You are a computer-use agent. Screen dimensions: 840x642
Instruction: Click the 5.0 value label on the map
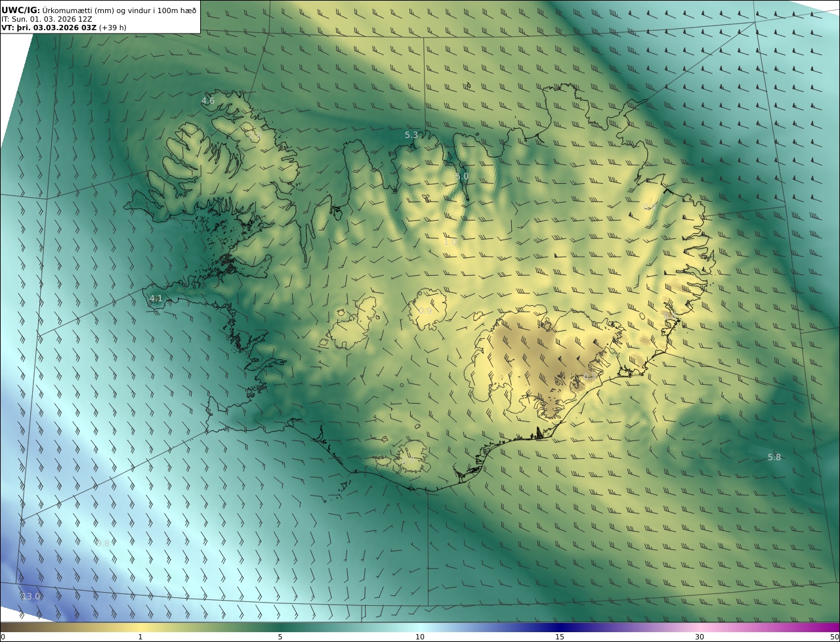coord(462,177)
